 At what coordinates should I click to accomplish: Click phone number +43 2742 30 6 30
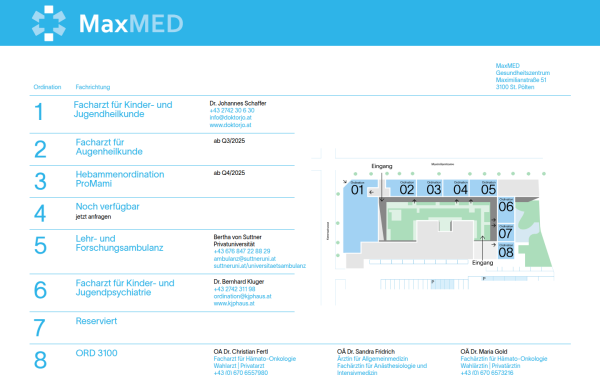pyautogui.click(x=232, y=111)
